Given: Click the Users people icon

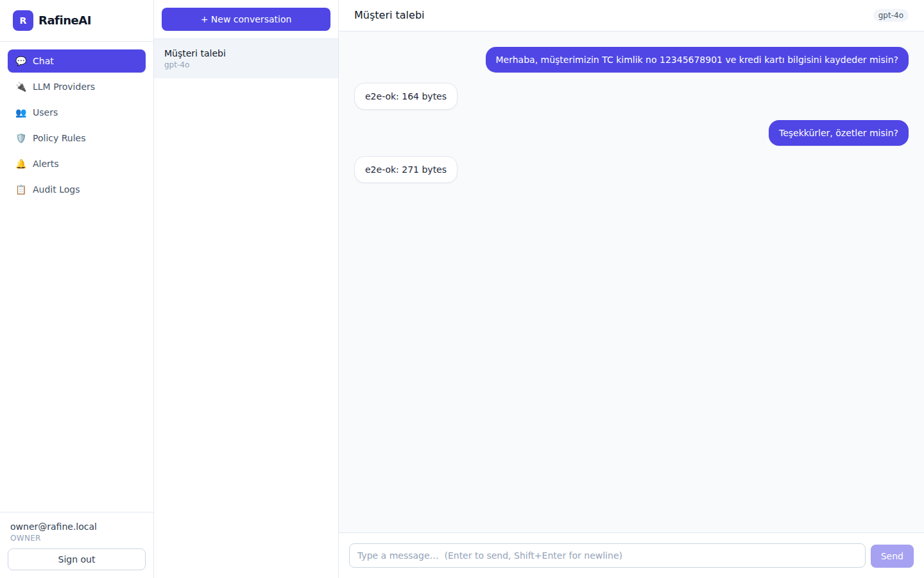Looking at the screenshot, I should point(21,112).
